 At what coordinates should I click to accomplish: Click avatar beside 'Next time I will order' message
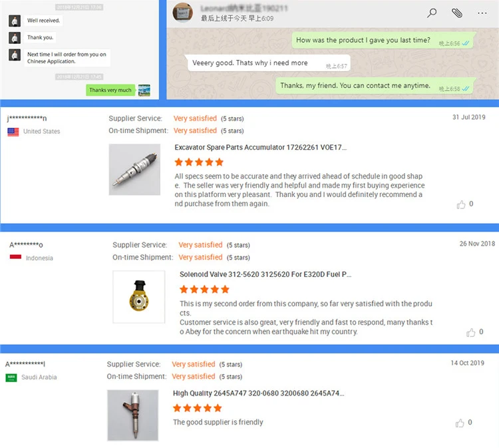pos(15,55)
